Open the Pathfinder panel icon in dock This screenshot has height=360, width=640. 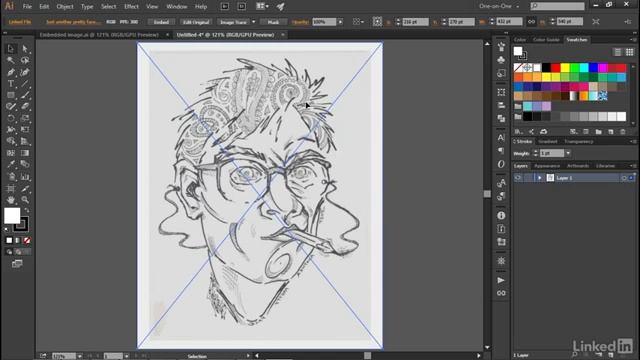click(501, 118)
